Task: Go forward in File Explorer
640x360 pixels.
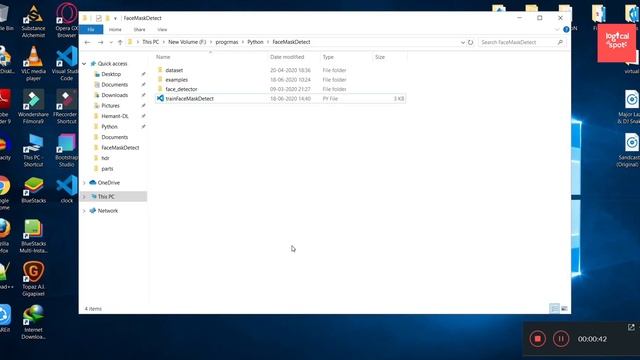Action: 100,42
